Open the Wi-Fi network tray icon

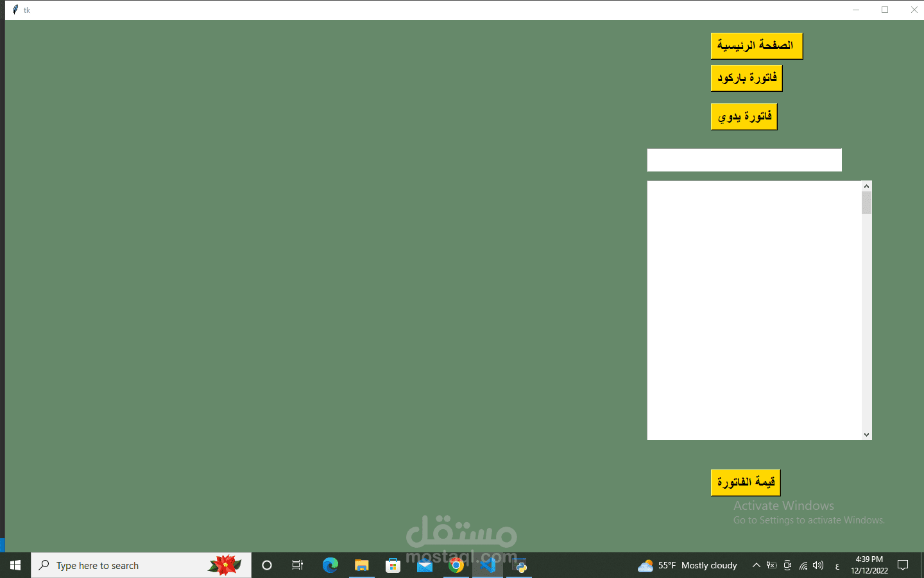(803, 565)
